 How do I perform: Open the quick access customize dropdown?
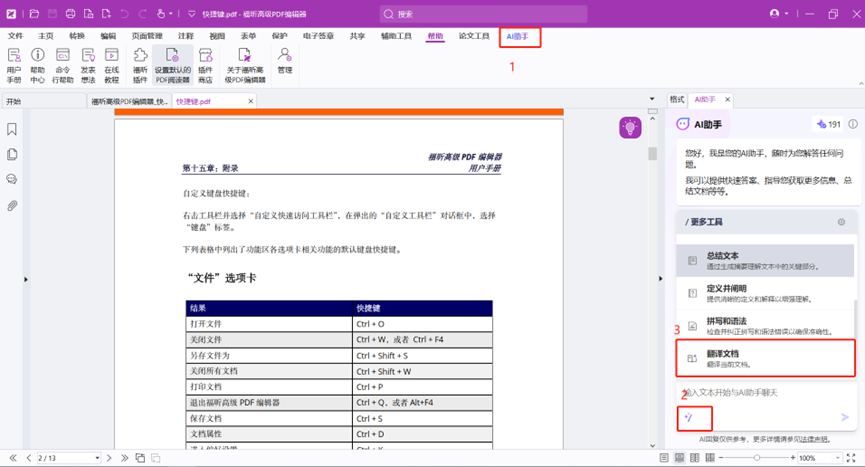click(x=191, y=14)
